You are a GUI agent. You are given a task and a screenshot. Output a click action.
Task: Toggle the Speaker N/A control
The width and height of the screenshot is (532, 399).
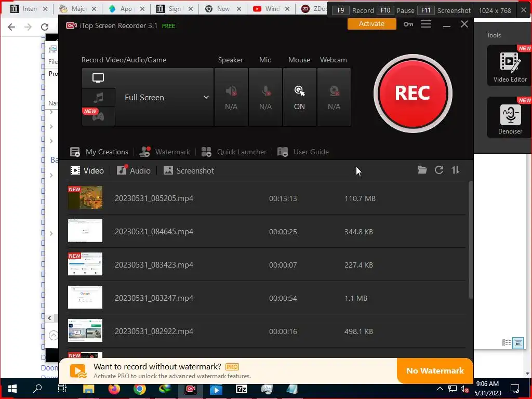coord(231,97)
